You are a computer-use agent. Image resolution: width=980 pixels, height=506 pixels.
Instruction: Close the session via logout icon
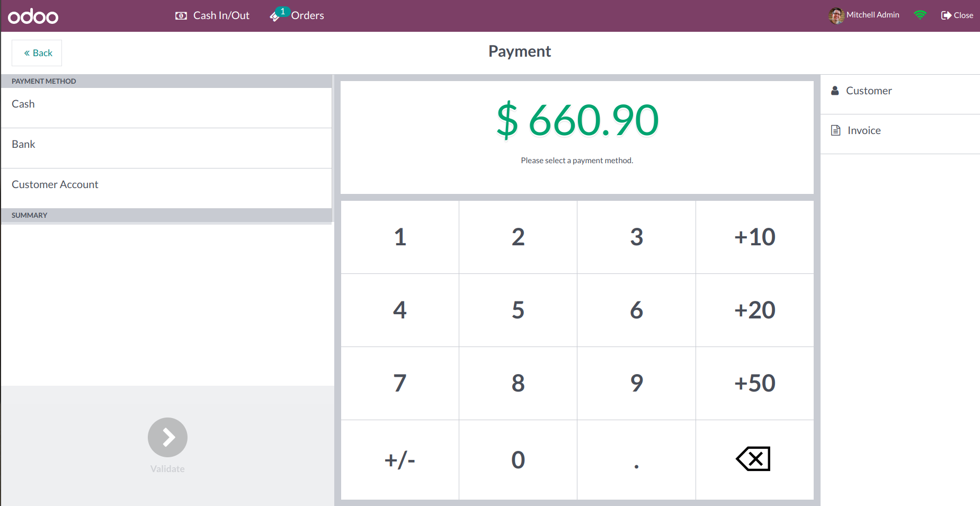[x=957, y=15]
